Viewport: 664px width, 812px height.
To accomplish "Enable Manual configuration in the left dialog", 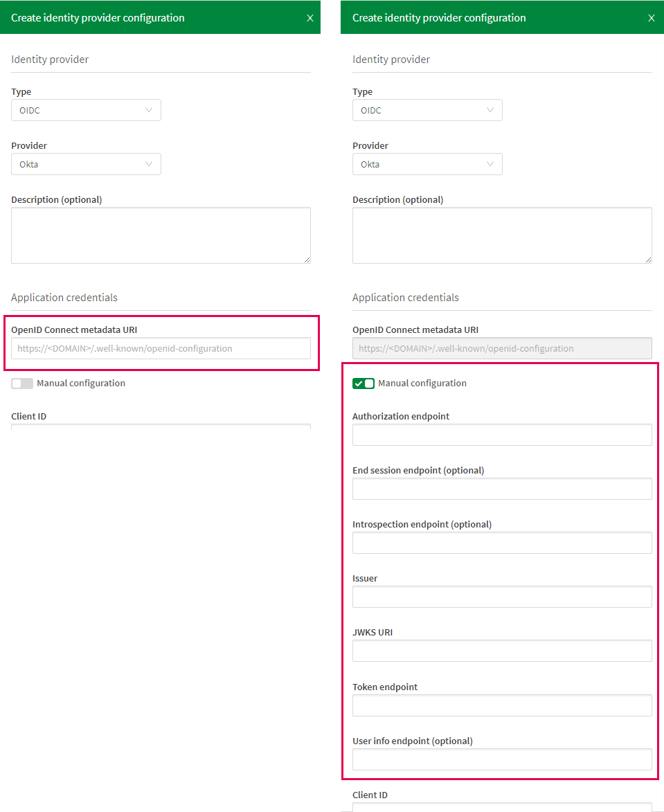I will click(x=21, y=383).
